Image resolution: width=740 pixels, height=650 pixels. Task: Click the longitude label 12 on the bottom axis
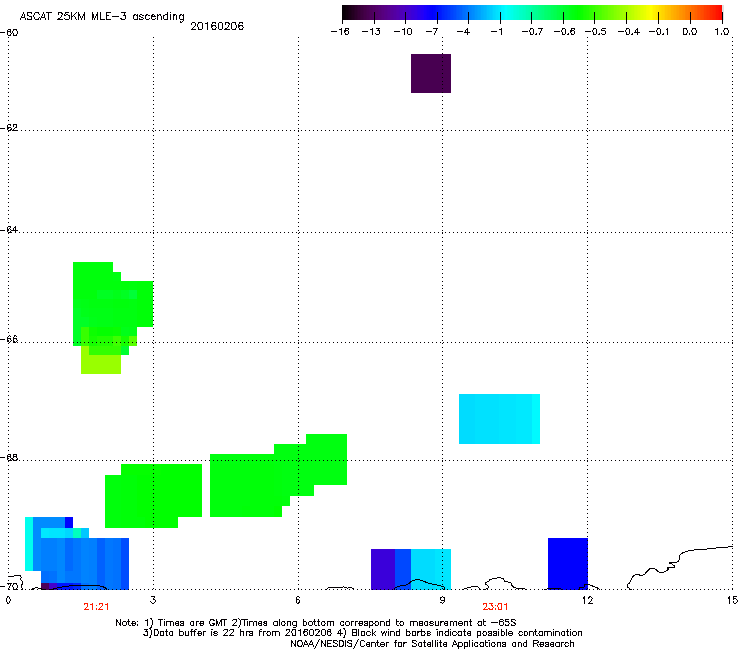click(x=587, y=600)
